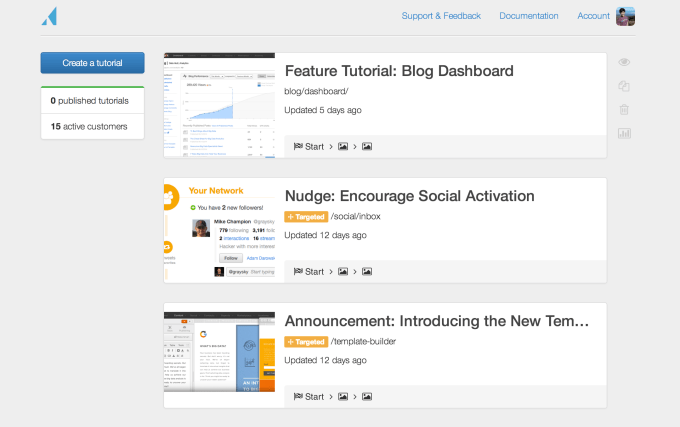Select first image step in Nudge tutorial

click(343, 272)
